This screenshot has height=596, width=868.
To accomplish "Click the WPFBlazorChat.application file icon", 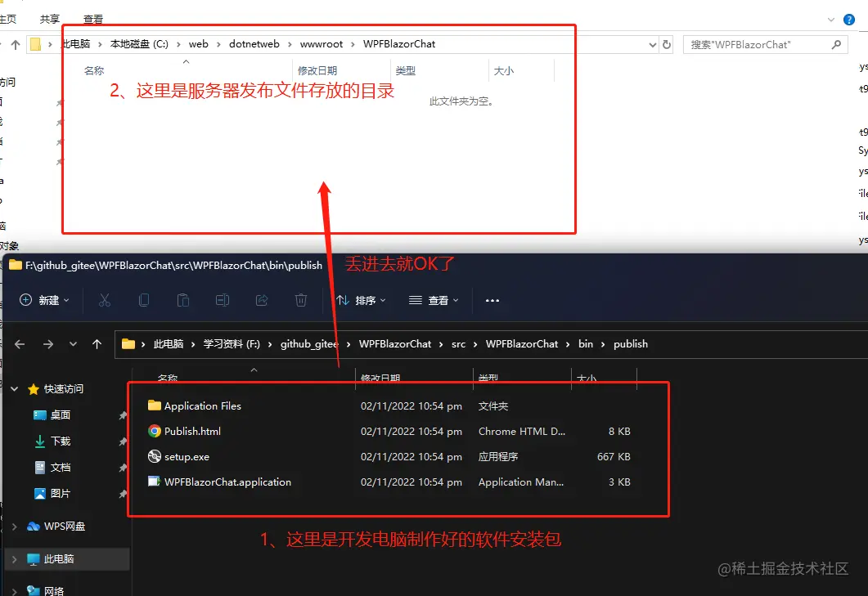I will pyautogui.click(x=155, y=482).
